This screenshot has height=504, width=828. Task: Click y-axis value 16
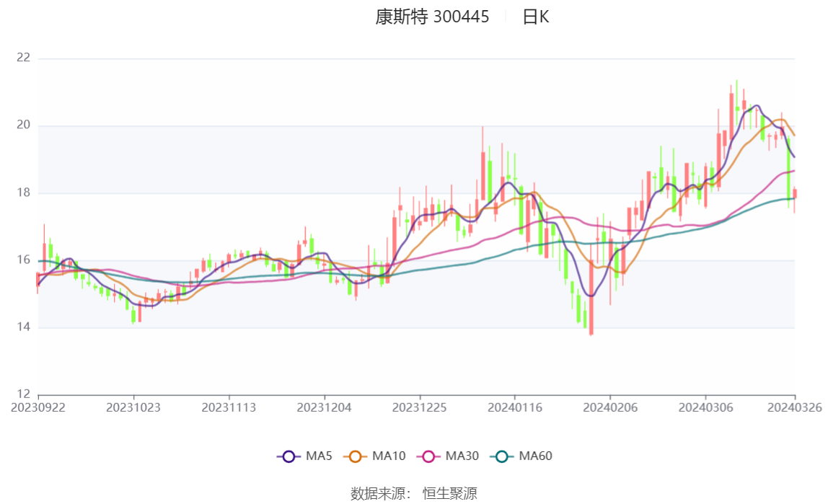tap(23, 260)
